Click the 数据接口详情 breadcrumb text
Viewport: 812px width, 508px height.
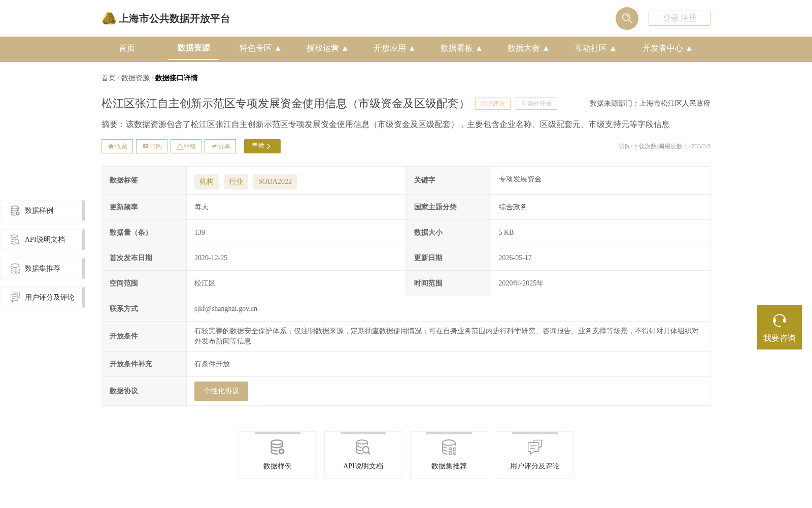tap(177, 78)
